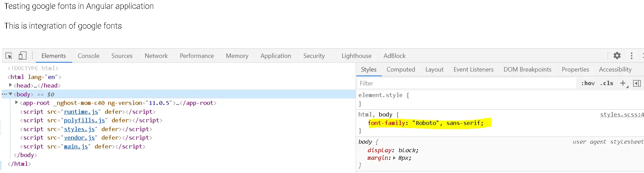644x173 pixels.
Task: Click the paragraph This is integration of google fonts
Action: tap(63, 26)
